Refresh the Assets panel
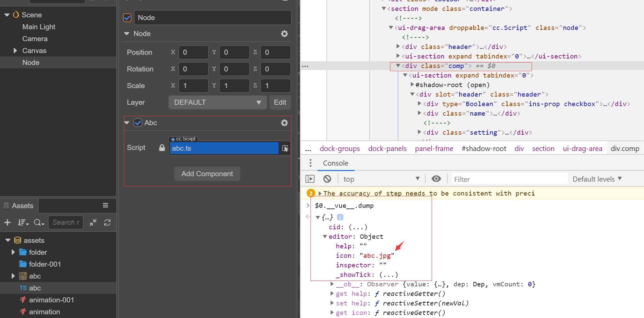644x318 pixels. (x=107, y=222)
